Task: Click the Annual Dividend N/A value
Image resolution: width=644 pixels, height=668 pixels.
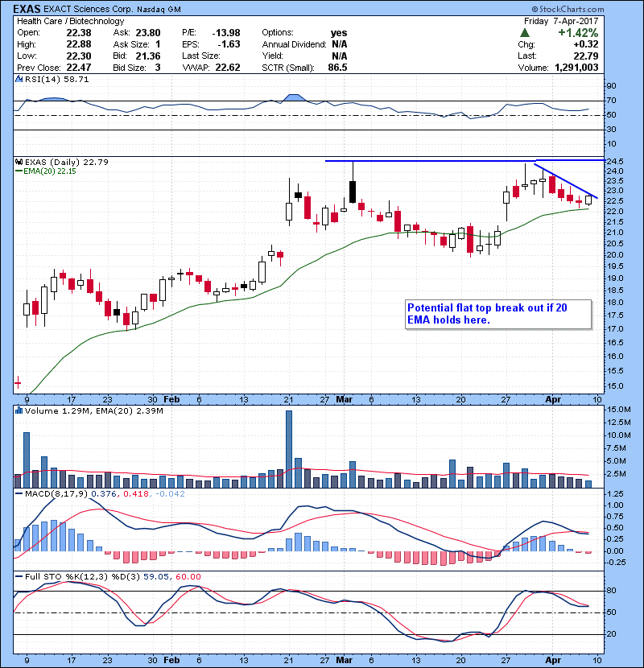Action: click(x=339, y=44)
